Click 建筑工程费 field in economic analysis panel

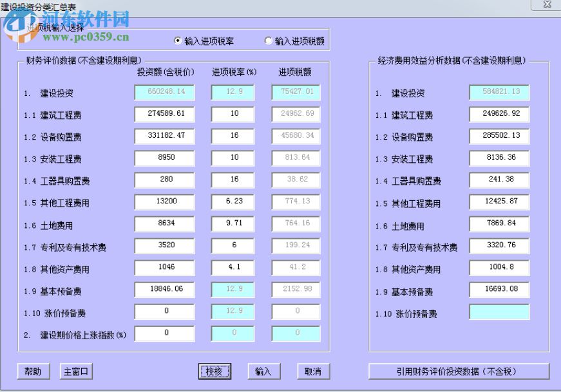click(x=499, y=115)
